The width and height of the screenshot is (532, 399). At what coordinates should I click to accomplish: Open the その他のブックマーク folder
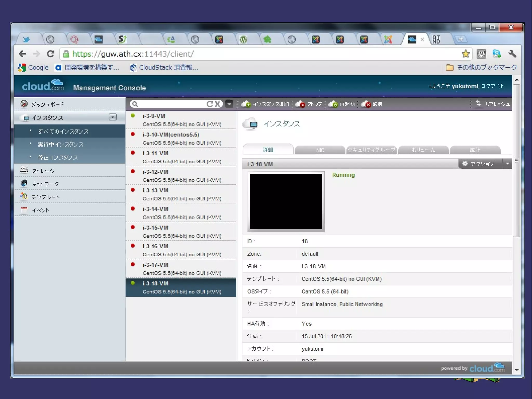click(x=481, y=68)
